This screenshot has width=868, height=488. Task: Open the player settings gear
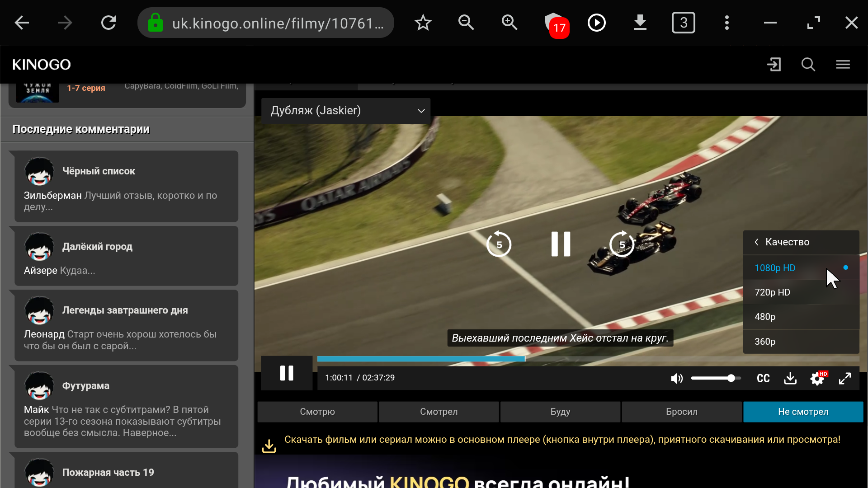[817, 379]
